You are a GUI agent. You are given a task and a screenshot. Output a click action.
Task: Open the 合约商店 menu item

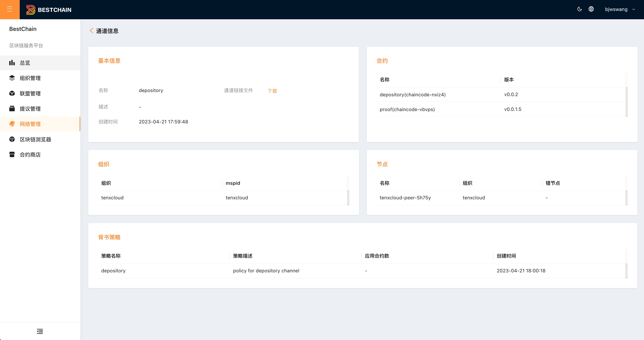coord(40,155)
